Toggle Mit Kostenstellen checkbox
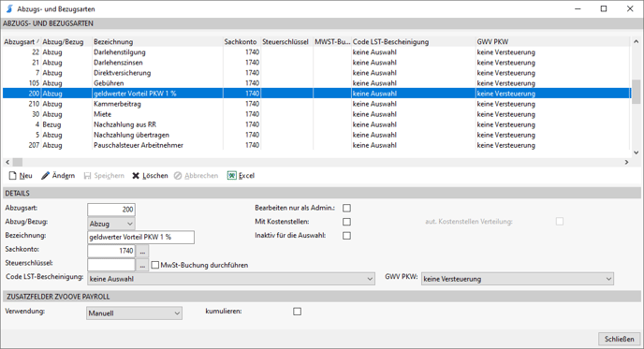The width and height of the screenshot is (644, 349). [x=346, y=222]
